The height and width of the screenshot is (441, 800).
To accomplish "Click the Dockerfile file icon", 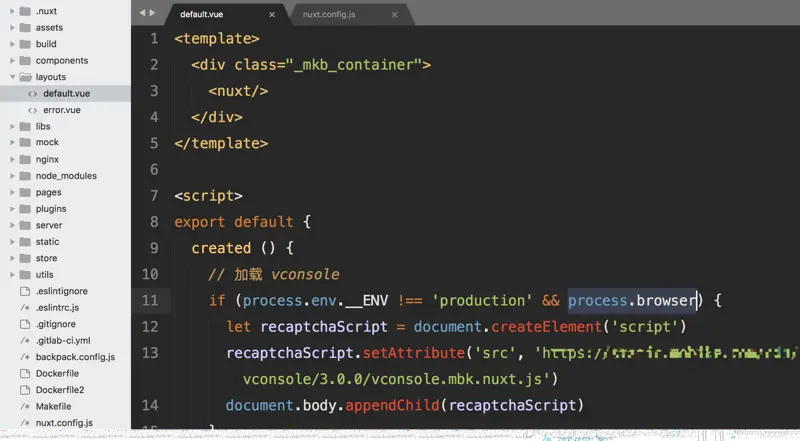I will [x=25, y=374].
